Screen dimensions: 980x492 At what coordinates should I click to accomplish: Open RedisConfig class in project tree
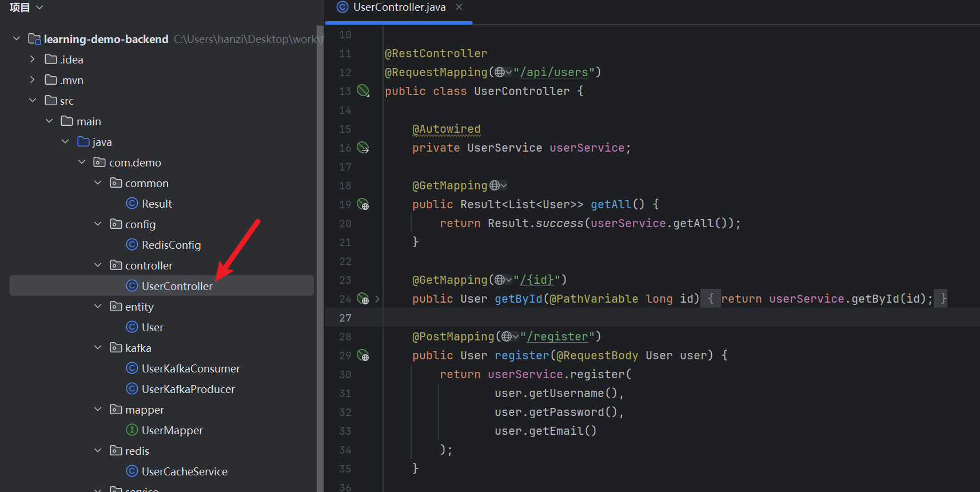(171, 245)
